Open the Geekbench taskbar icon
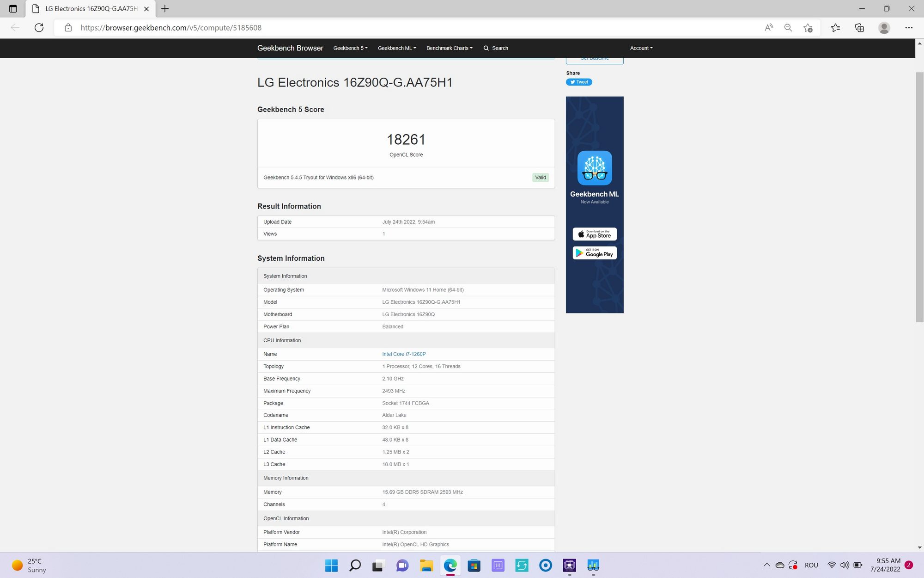The width and height of the screenshot is (924, 578). point(593,565)
